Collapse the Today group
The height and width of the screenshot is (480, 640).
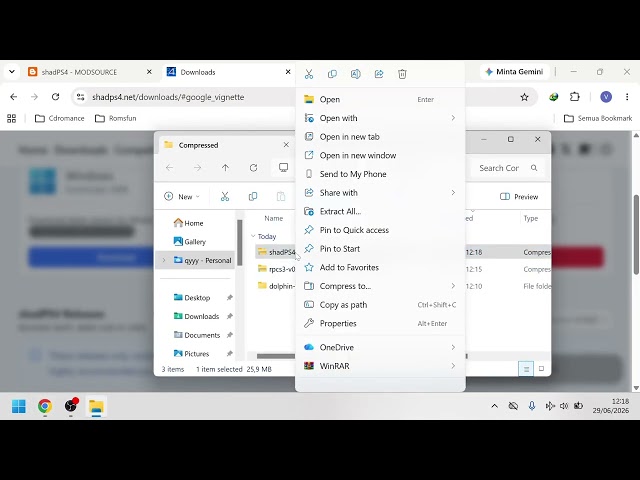(253, 236)
